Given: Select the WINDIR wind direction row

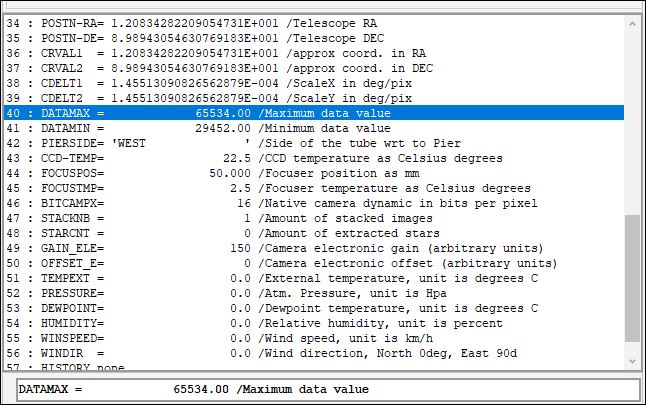Looking at the screenshot, I should [200, 353].
